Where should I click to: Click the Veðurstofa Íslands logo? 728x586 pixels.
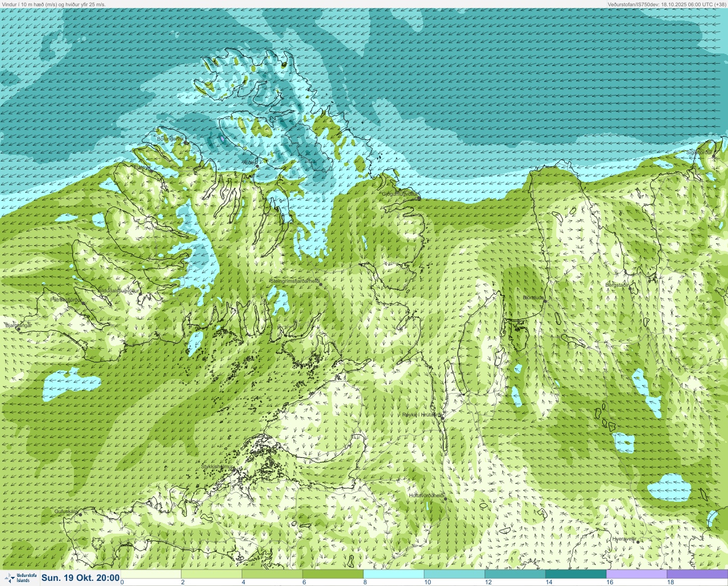[x=20, y=577]
